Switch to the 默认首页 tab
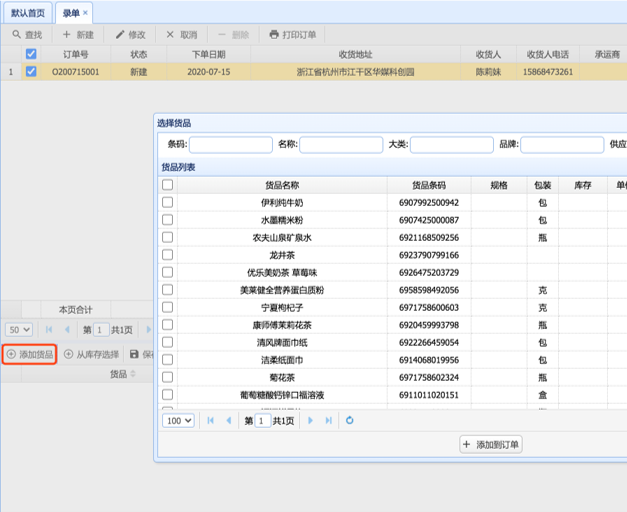Image resolution: width=627 pixels, height=512 pixels. (x=28, y=13)
